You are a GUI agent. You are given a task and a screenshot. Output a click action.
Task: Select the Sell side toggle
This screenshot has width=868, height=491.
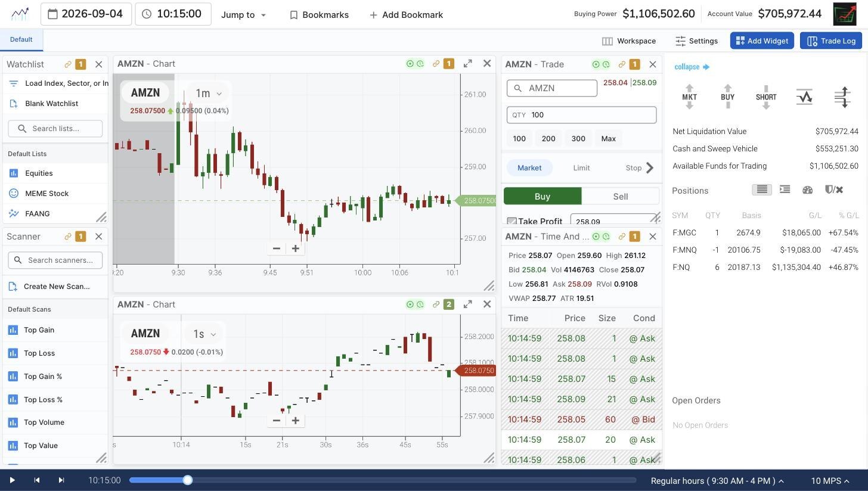pos(621,197)
